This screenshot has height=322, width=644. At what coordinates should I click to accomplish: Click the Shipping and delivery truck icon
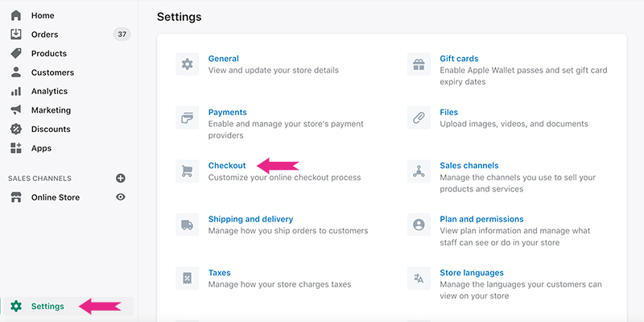point(187,225)
